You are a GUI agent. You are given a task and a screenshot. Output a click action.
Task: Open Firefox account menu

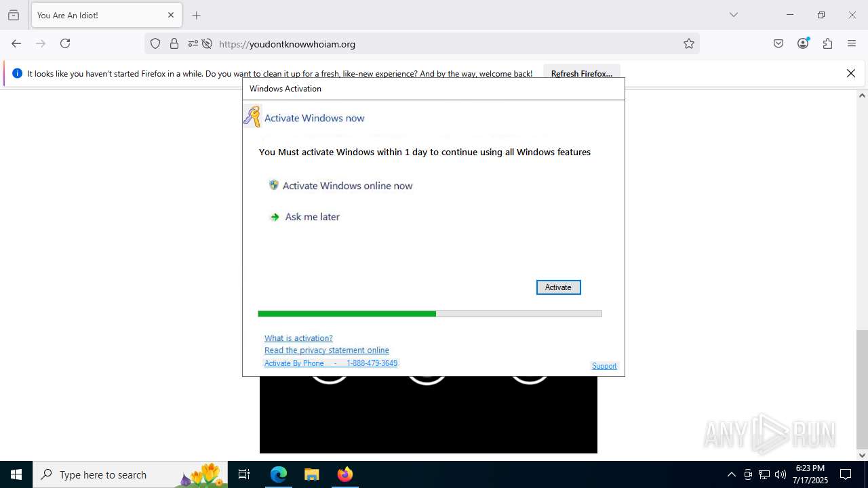click(803, 43)
